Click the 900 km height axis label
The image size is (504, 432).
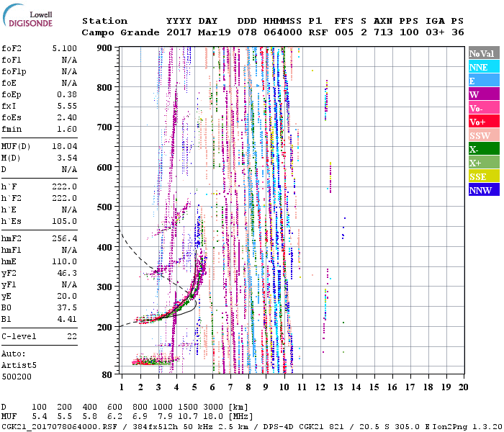click(x=105, y=48)
